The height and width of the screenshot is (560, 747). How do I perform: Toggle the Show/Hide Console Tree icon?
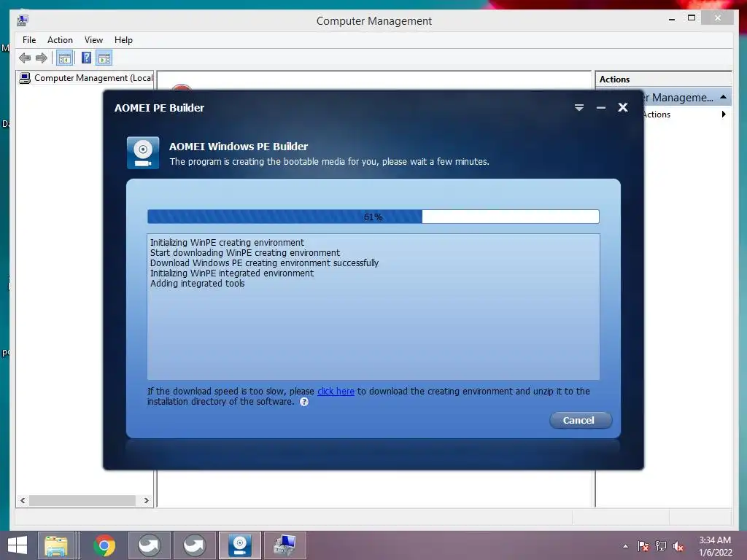(x=64, y=58)
